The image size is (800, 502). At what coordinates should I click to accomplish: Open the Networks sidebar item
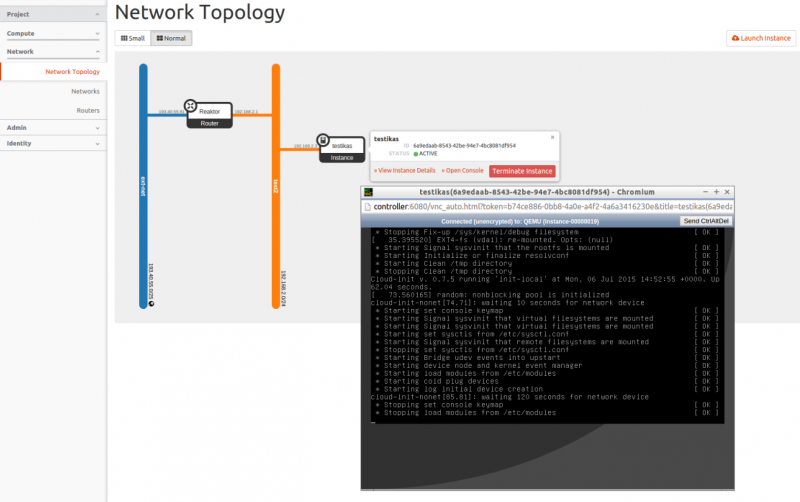point(85,91)
